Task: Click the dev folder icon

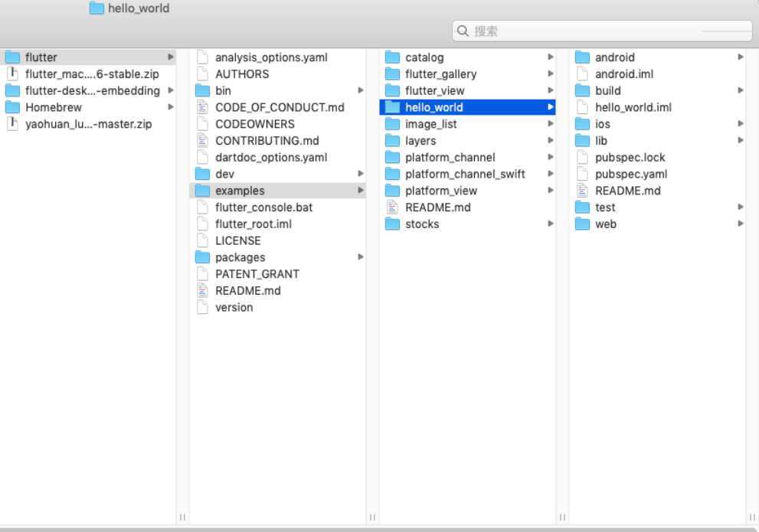Action: pyautogui.click(x=202, y=174)
